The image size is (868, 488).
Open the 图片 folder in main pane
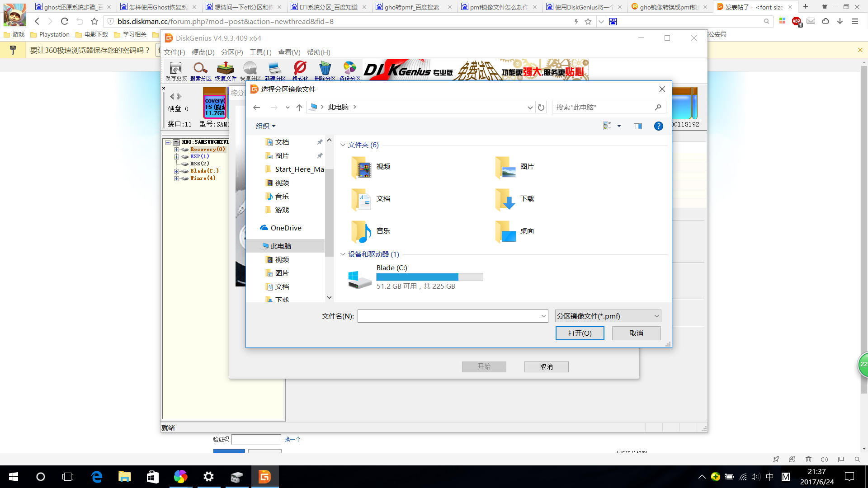(515, 167)
